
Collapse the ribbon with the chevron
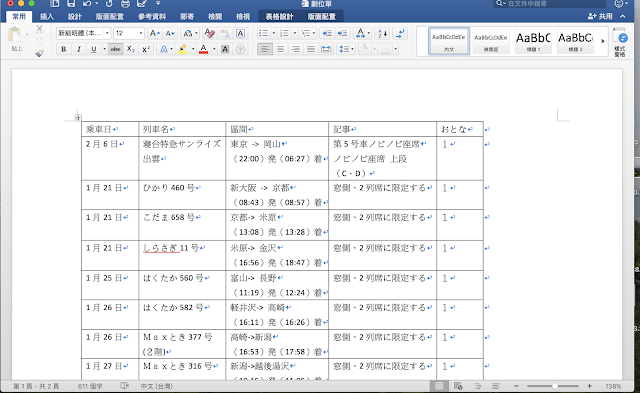point(622,16)
